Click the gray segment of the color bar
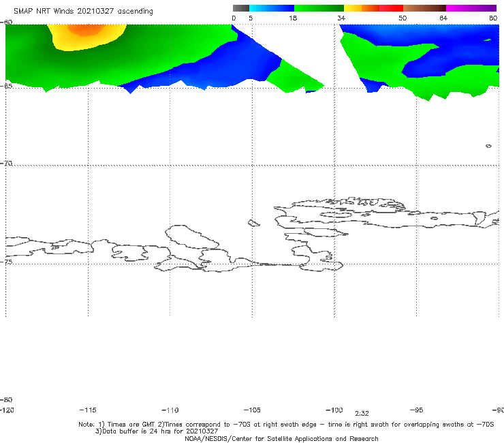This screenshot has height=443, width=504. coord(241,8)
